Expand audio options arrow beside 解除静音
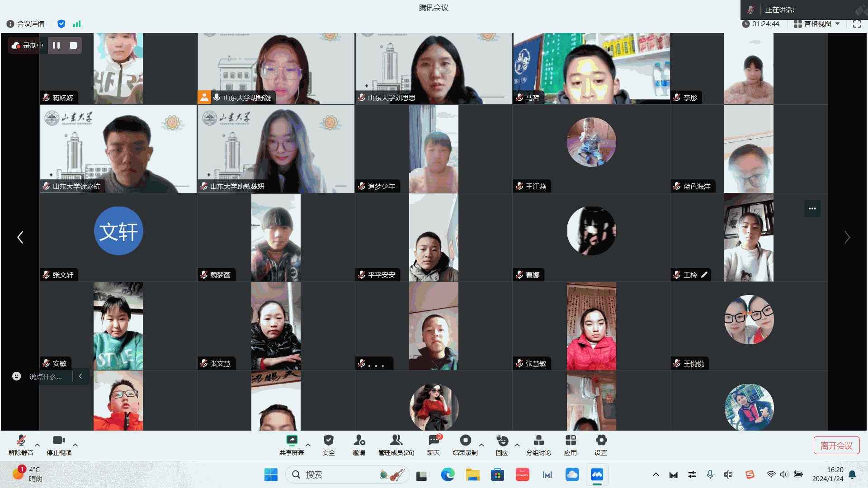868x488 pixels. pyautogui.click(x=38, y=445)
